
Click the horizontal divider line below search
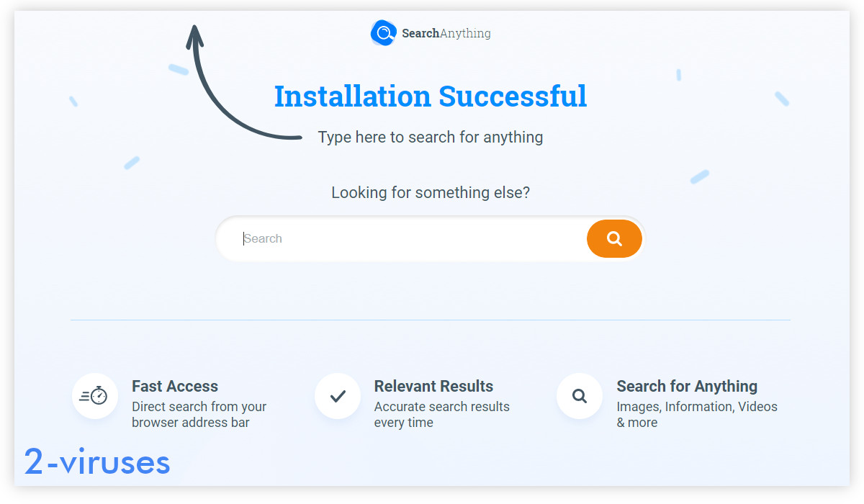pos(431,320)
